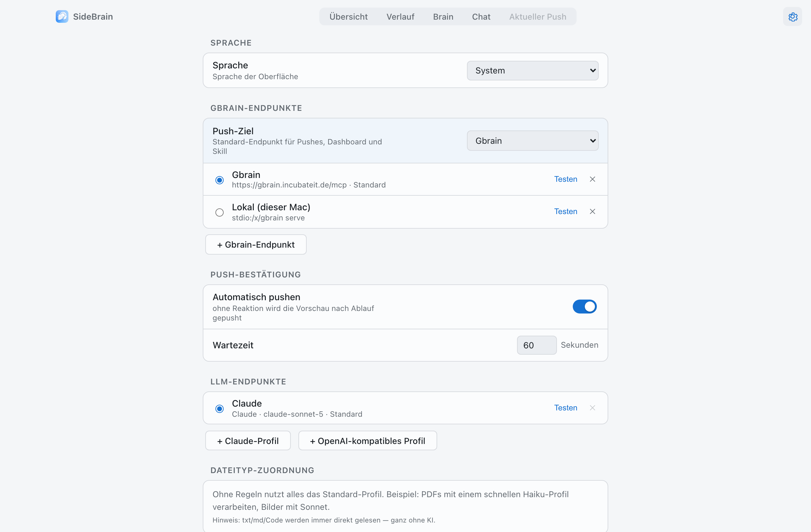Select Lokal (dieser Mac) radio button
Viewport: 811px width, 532px height.
220,212
